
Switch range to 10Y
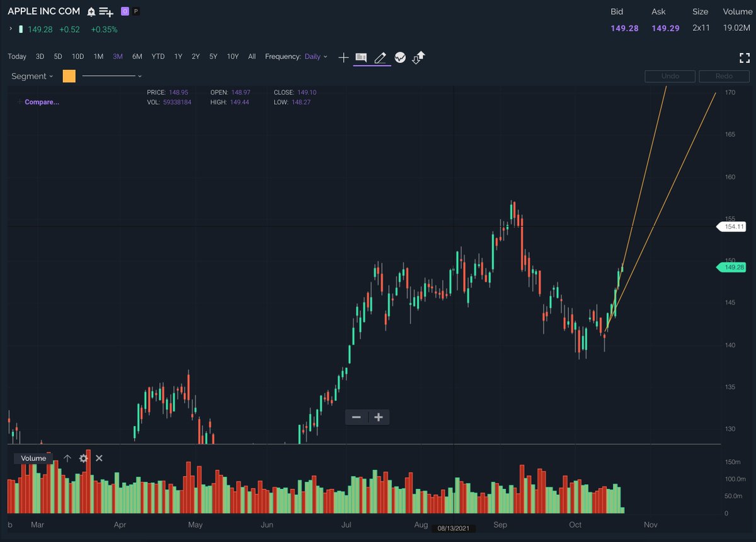[233, 57]
